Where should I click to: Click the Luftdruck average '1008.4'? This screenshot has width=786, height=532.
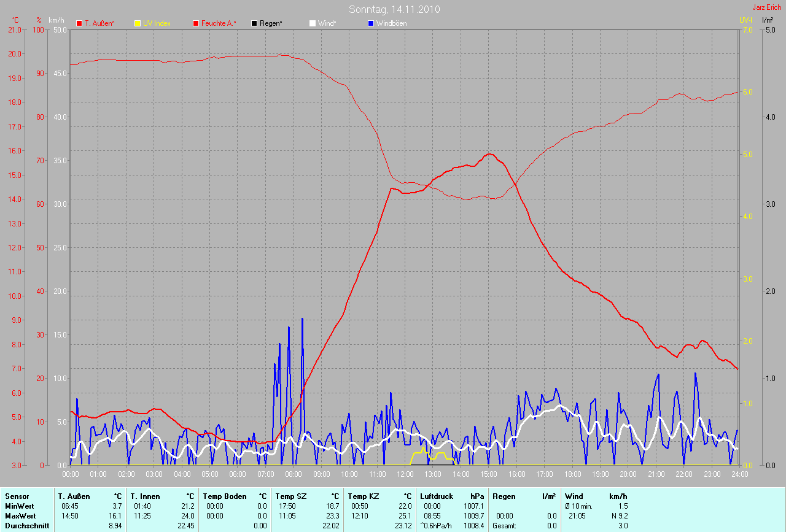[473, 526]
